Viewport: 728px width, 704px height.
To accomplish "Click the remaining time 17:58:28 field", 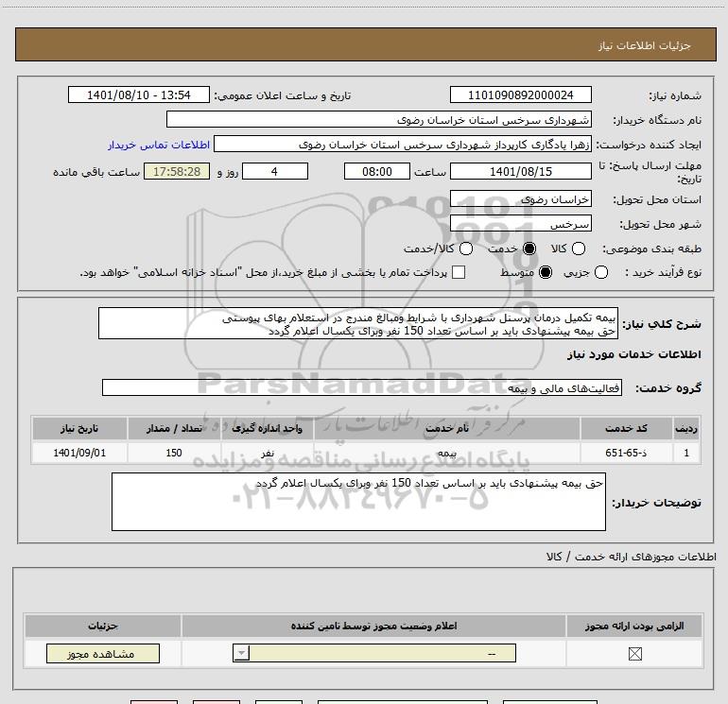I will point(177,171).
